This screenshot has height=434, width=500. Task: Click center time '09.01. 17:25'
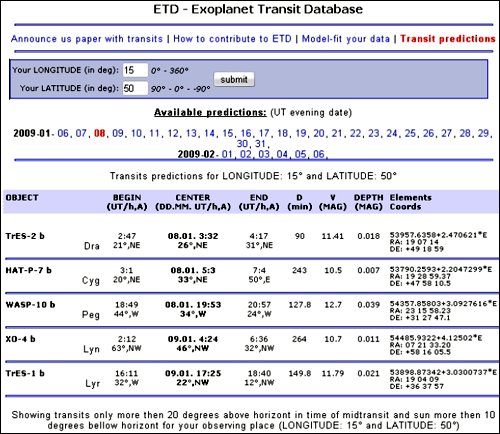coord(193,373)
